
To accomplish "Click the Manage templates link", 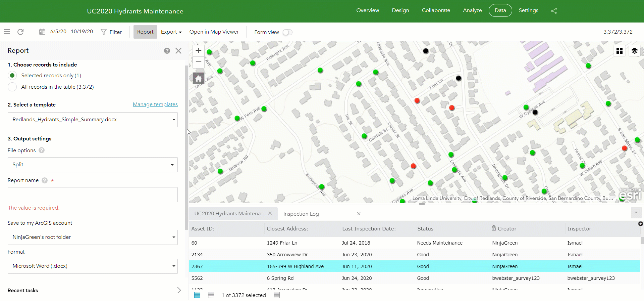I will (155, 104).
